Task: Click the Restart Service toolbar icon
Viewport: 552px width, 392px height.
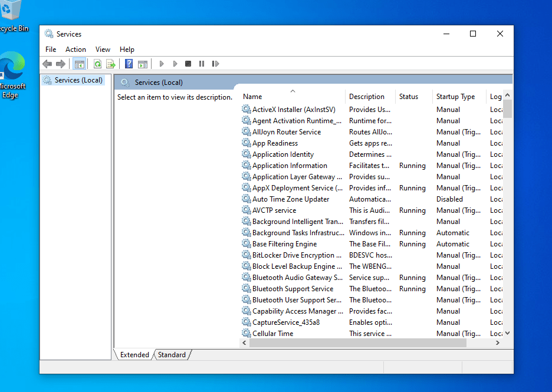Action: (215, 64)
